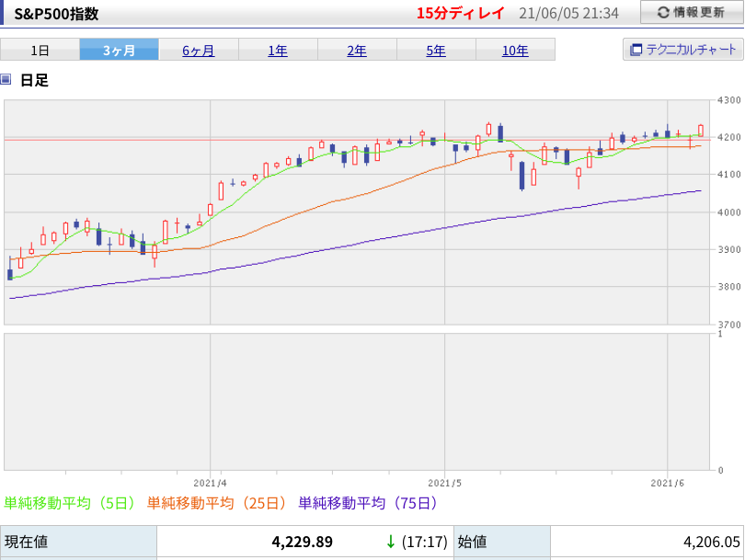
Task: Click the 3700 price axis label
Action: (x=728, y=325)
